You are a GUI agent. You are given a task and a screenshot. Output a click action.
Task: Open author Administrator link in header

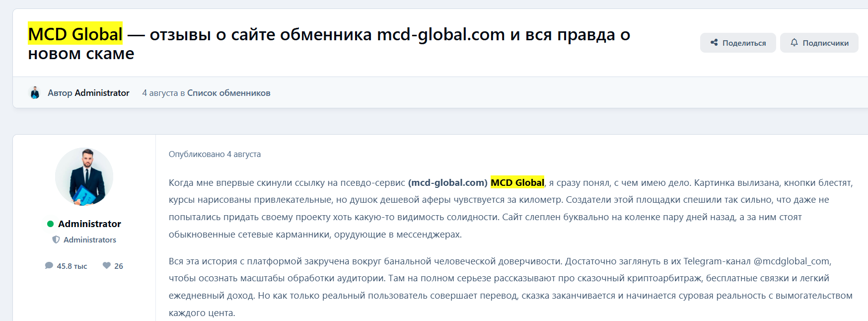click(x=102, y=93)
